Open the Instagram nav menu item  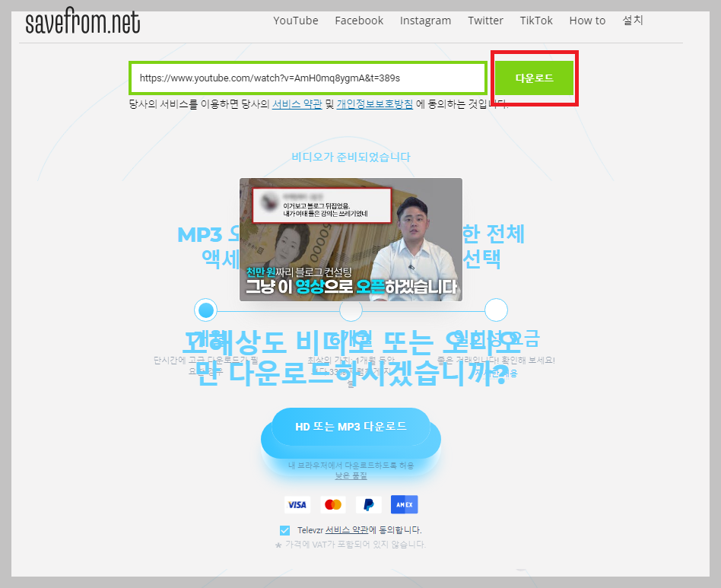coord(425,21)
